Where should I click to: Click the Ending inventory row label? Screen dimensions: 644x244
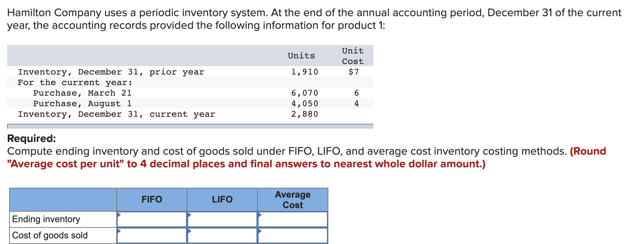coord(46,219)
